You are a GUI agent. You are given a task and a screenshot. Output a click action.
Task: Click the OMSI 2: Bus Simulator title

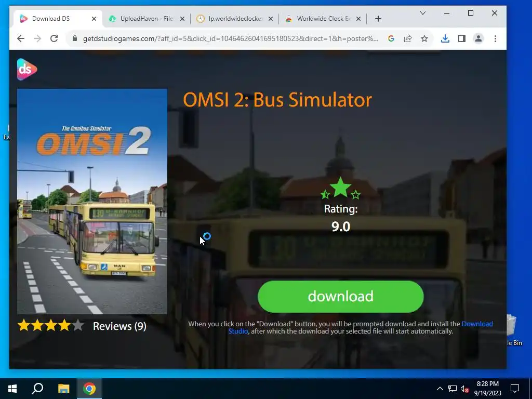tap(277, 100)
